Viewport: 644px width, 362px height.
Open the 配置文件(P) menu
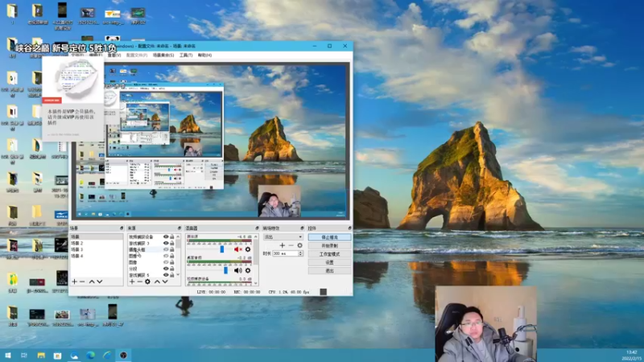[137, 55]
